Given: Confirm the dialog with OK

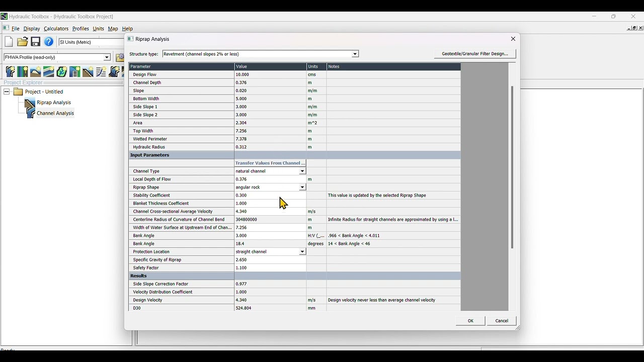Looking at the screenshot, I should click(470, 321).
